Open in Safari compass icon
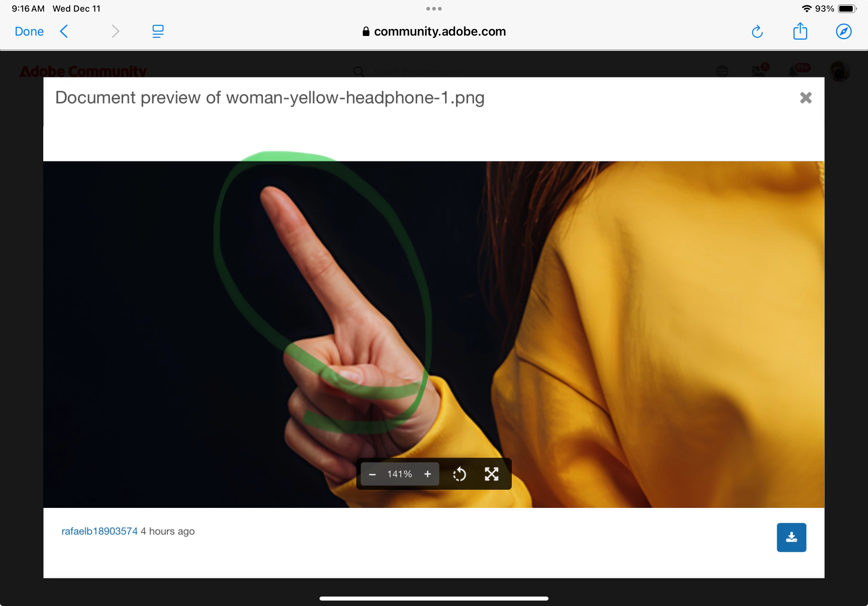 [x=843, y=31]
